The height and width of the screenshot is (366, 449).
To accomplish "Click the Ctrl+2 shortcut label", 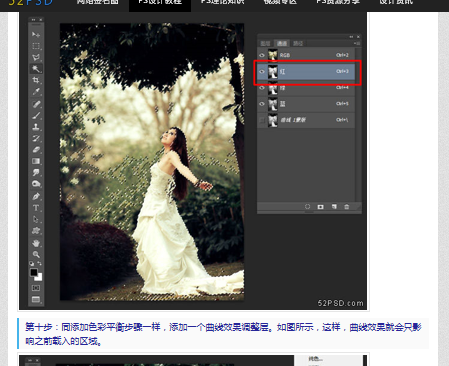I will point(342,55).
